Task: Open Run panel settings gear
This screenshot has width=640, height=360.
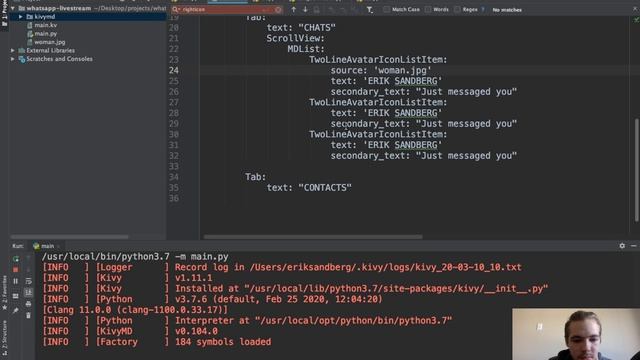Action: tap(622, 246)
